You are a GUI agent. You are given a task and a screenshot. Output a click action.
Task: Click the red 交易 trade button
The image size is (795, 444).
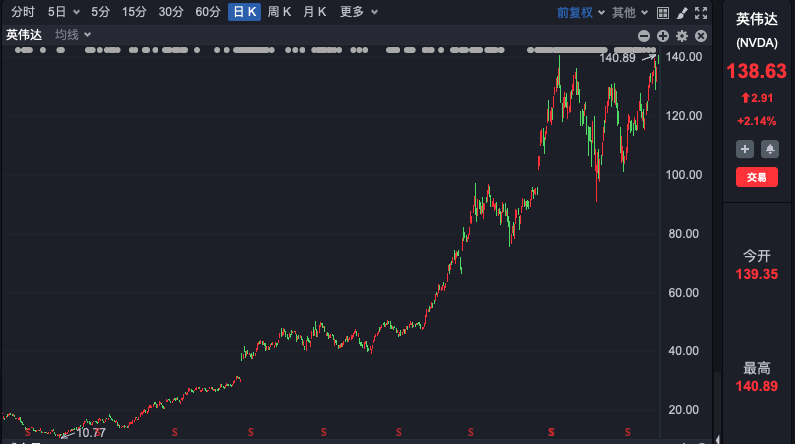[x=757, y=177]
